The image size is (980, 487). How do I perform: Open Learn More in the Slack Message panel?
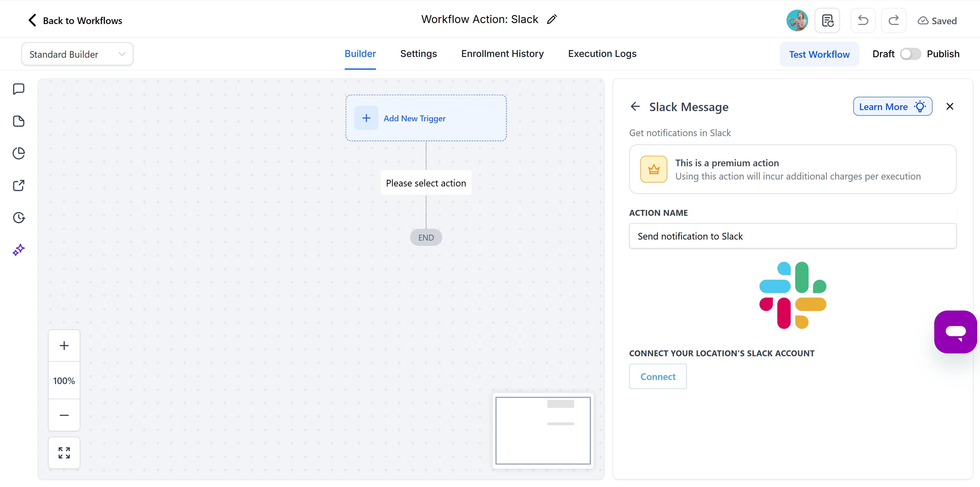[892, 106]
